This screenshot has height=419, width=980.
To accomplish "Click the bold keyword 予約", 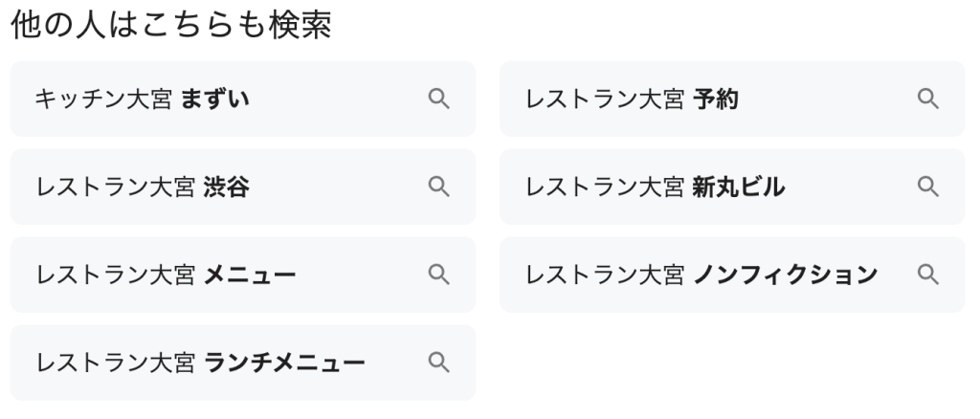I will [715, 99].
